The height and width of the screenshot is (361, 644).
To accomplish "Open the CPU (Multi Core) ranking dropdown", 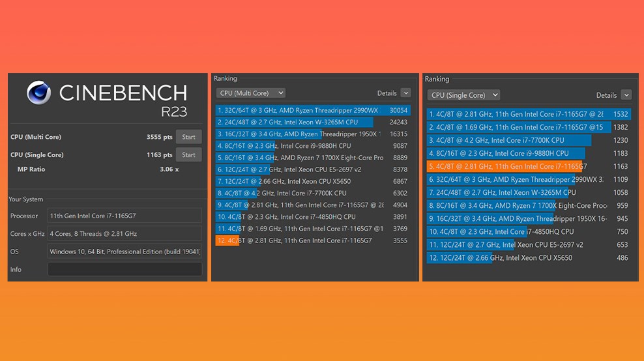I will (250, 93).
